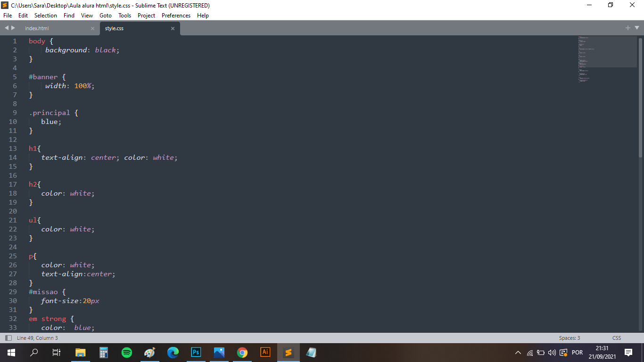
Task: Open the Paint app from the taskbar
Action: pos(149,353)
